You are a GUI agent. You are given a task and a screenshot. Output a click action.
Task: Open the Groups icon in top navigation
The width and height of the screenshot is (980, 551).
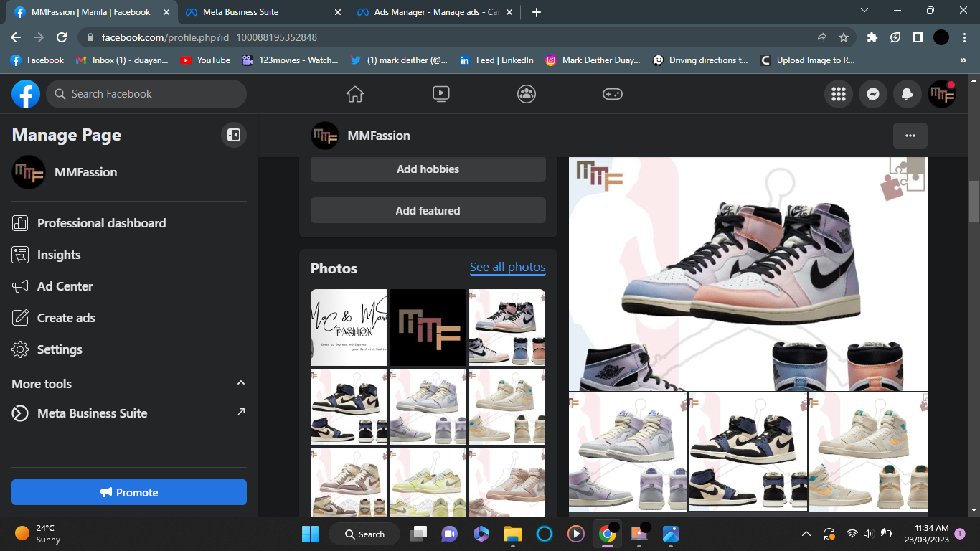pyautogui.click(x=527, y=94)
